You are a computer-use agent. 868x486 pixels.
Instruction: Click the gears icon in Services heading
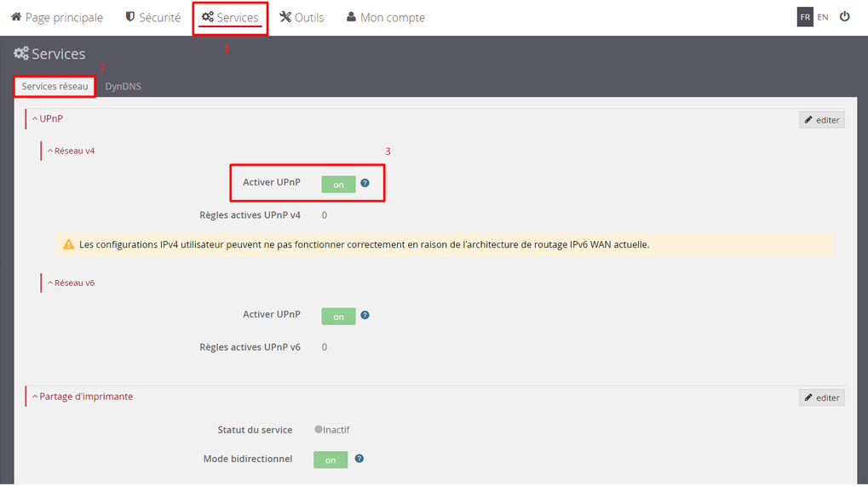pyautogui.click(x=21, y=54)
